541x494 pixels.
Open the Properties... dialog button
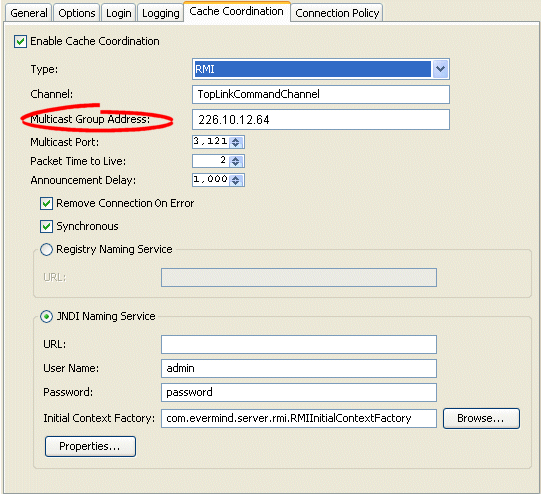(x=90, y=446)
